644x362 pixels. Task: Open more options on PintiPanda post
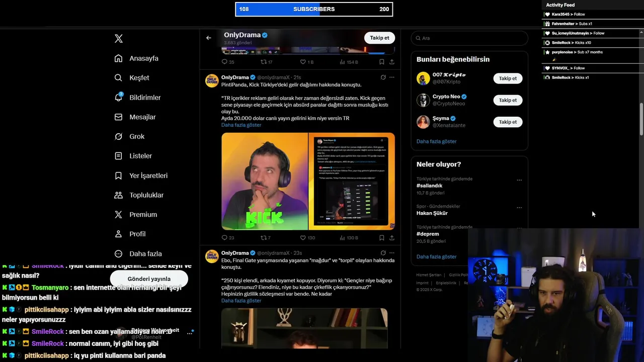pos(392,77)
